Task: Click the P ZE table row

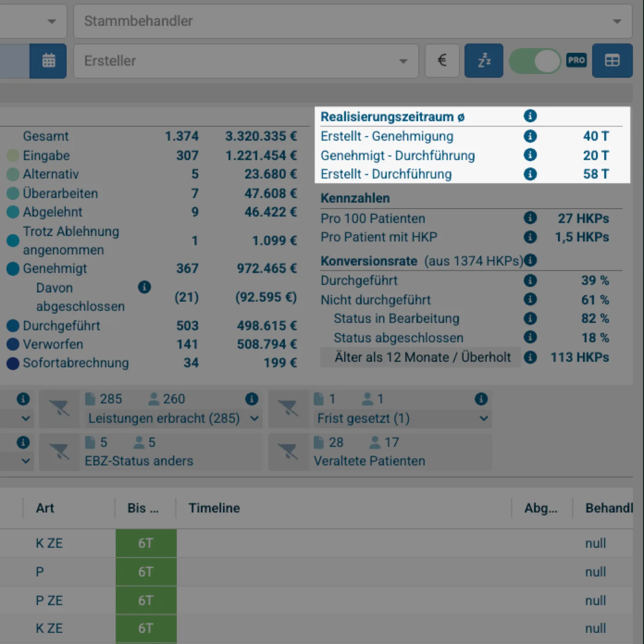Action: coord(316,600)
